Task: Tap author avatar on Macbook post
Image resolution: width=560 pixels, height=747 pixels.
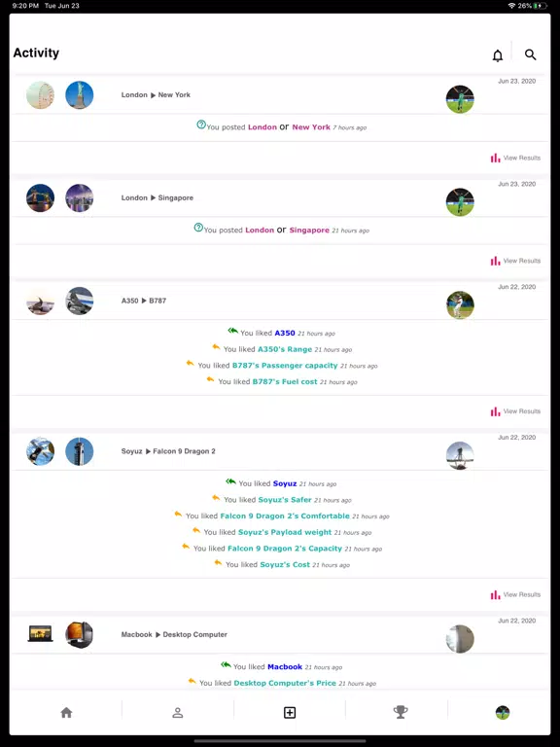Action: pyautogui.click(x=460, y=638)
